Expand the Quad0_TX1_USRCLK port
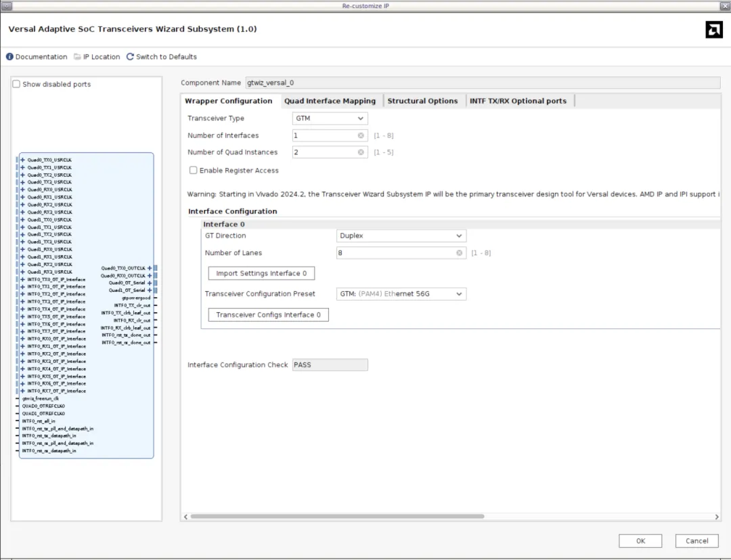This screenshot has width=731, height=560. click(22, 167)
